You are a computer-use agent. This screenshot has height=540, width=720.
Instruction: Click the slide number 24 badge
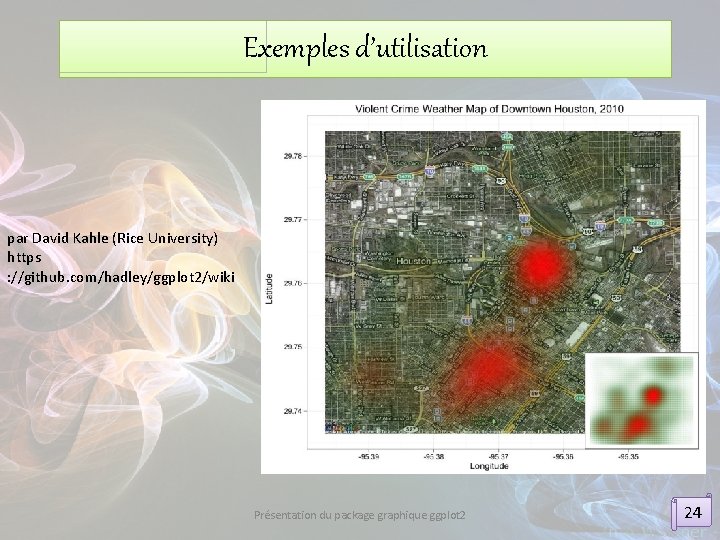pyautogui.click(x=692, y=512)
